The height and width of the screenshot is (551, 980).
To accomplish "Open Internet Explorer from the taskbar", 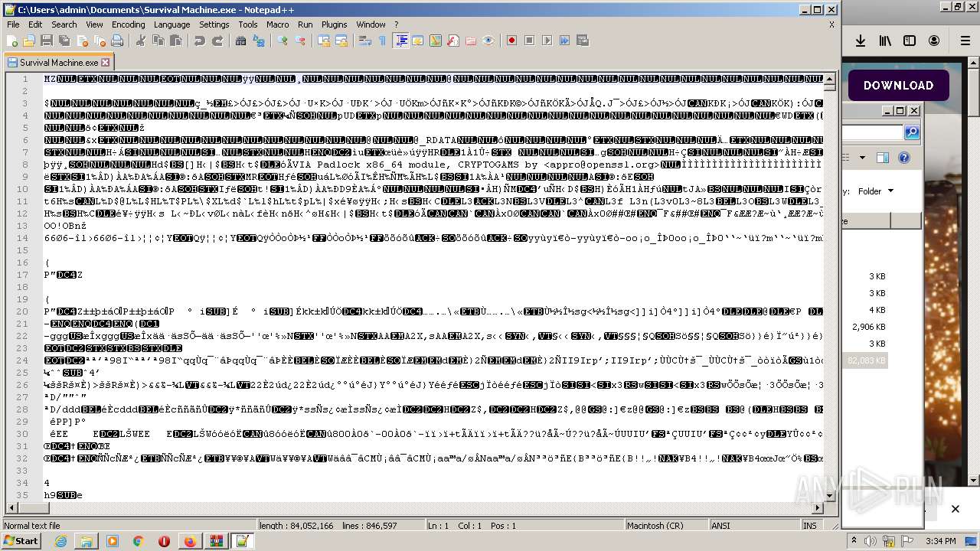I will 60,541.
